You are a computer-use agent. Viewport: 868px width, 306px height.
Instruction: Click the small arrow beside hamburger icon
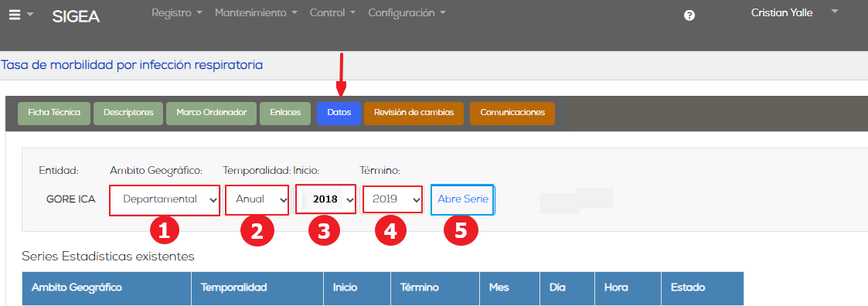[x=30, y=15]
